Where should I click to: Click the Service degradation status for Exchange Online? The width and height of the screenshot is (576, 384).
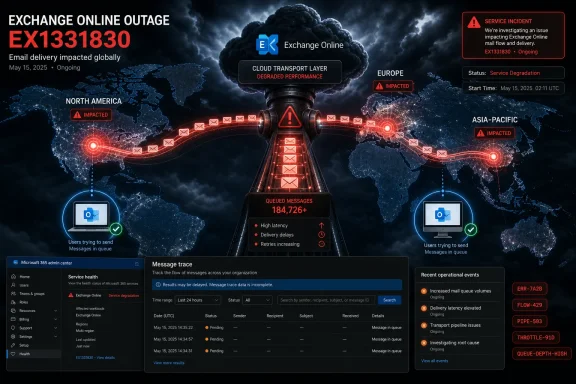[x=124, y=295]
